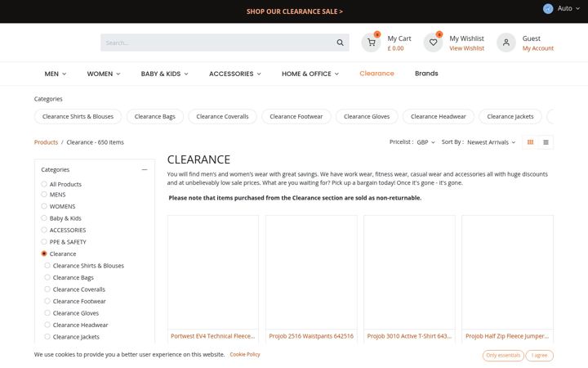
Task: Select Clearance Coveralls radio button
Action: [47, 289]
